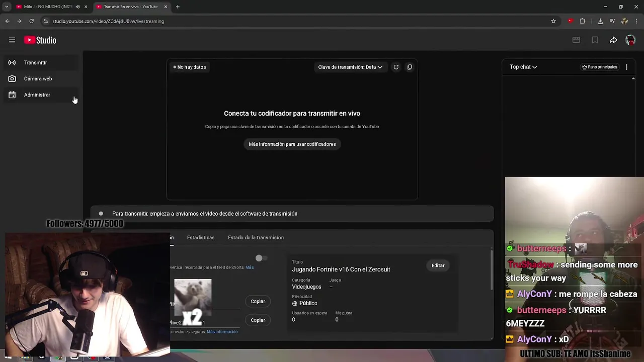Click the Fans principales chip
This screenshot has height=362, width=644.
[599, 67]
